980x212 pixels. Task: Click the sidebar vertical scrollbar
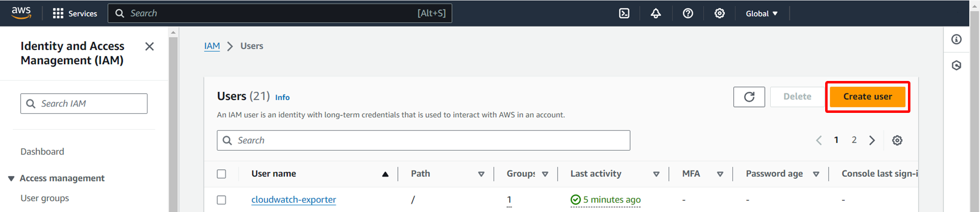[173, 125]
